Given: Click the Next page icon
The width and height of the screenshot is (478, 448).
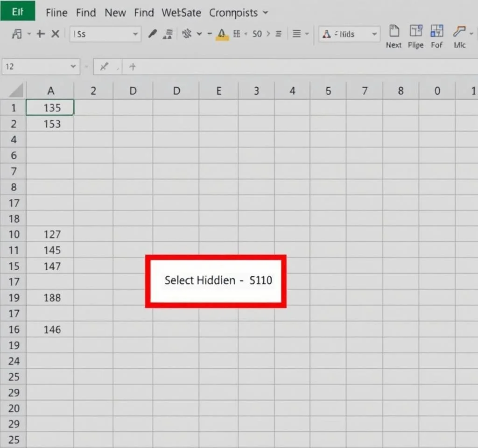Looking at the screenshot, I should coord(394,36).
